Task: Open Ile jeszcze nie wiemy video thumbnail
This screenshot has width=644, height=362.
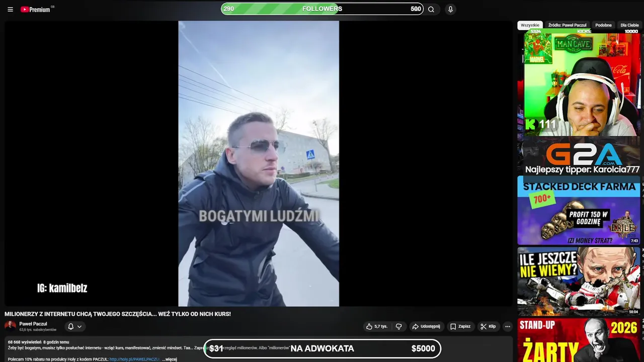Action: tap(579, 281)
